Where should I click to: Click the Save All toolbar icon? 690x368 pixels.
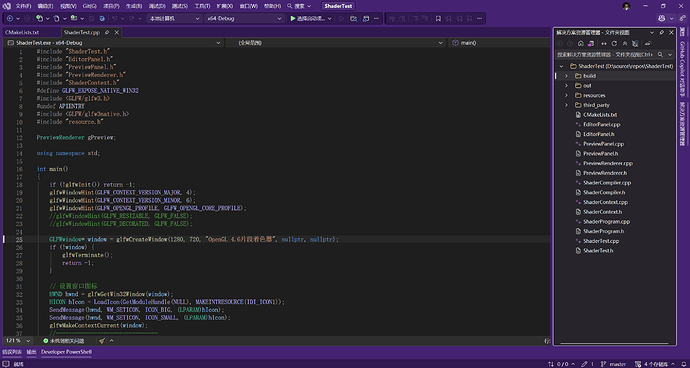pyautogui.click(x=102, y=18)
